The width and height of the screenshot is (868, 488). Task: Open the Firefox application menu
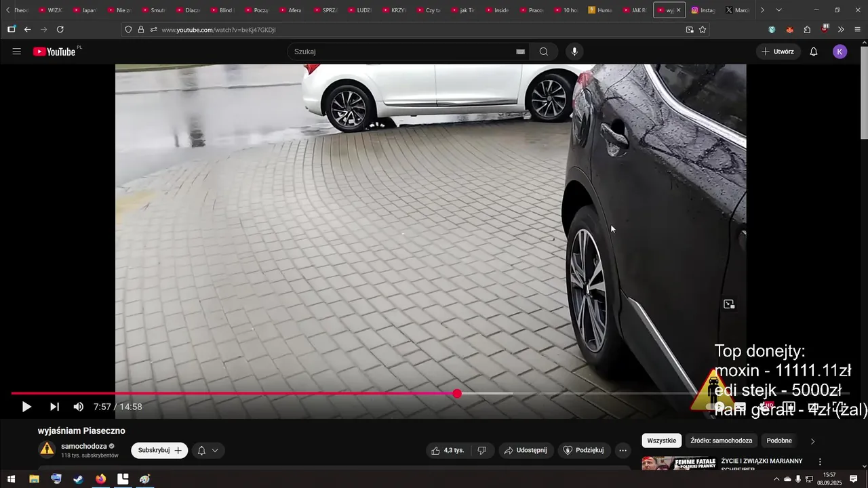858,30
